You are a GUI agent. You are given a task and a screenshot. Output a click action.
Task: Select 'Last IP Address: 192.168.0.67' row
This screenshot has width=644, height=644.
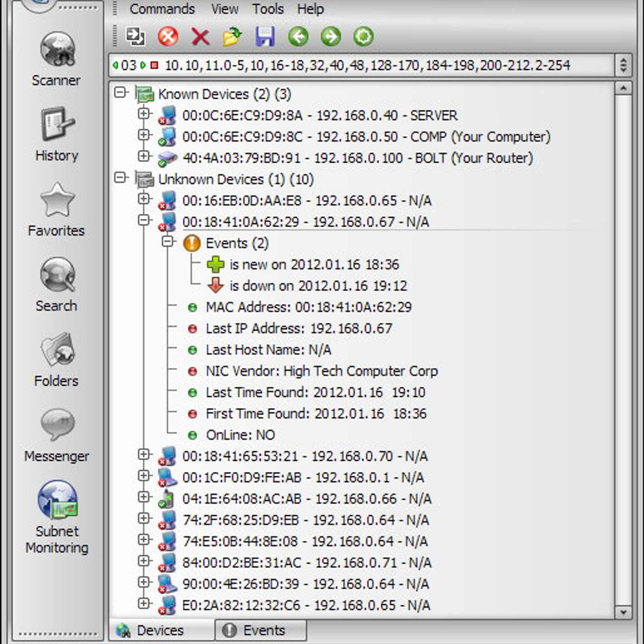pos(299,328)
